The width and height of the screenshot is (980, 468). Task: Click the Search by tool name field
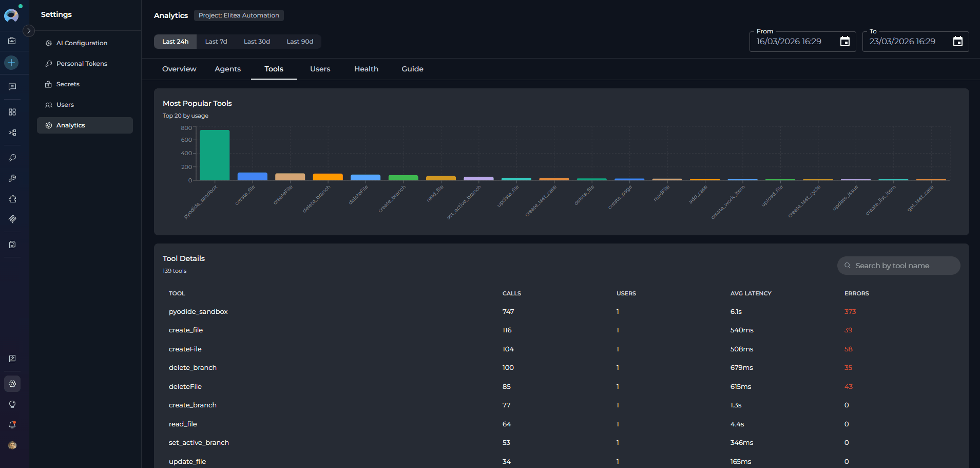point(898,266)
